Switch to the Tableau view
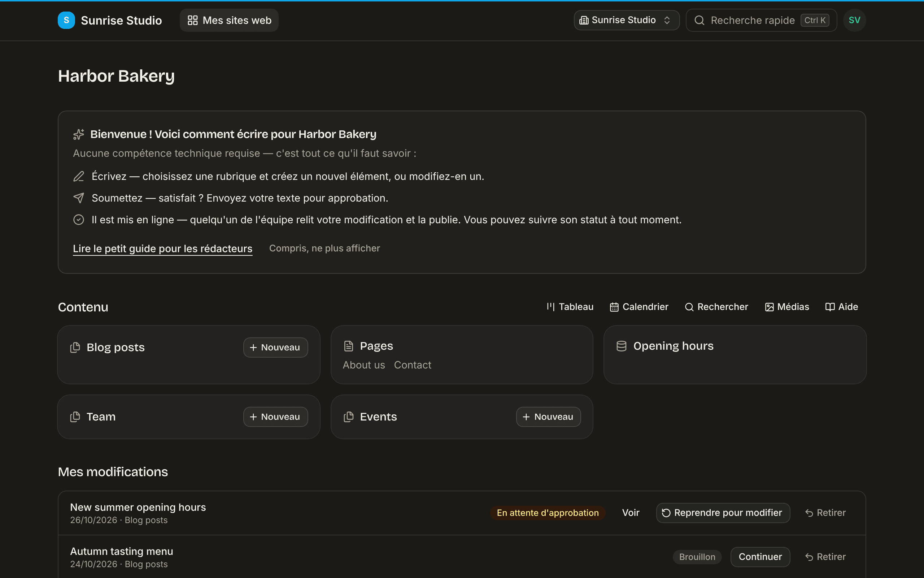Image resolution: width=924 pixels, height=578 pixels. click(x=570, y=307)
